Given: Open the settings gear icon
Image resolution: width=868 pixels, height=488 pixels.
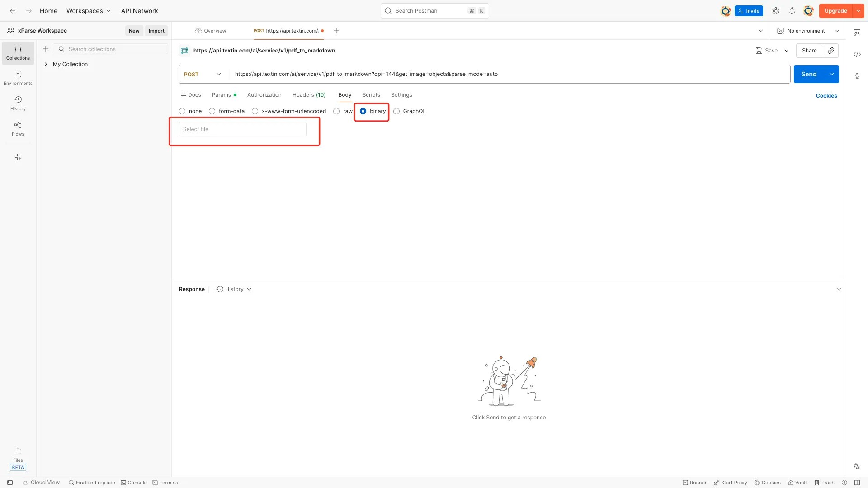Looking at the screenshot, I should click(776, 11).
